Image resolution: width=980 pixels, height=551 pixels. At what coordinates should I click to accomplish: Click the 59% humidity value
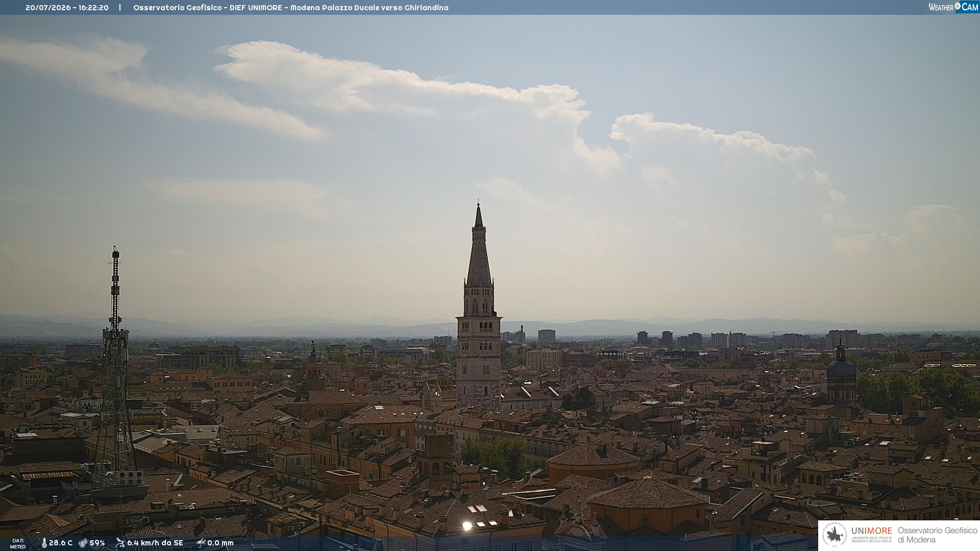coord(97,543)
